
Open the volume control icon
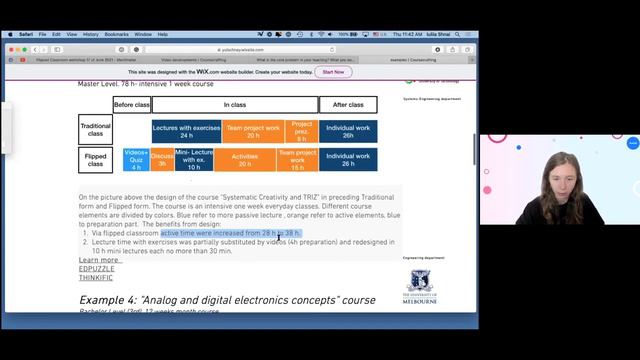[x=330, y=35]
